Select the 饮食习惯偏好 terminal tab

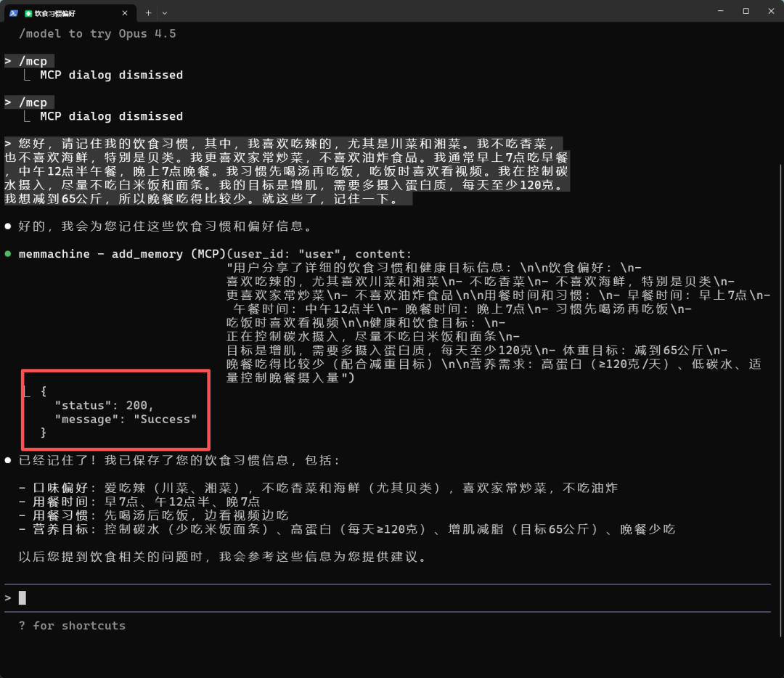[70, 13]
